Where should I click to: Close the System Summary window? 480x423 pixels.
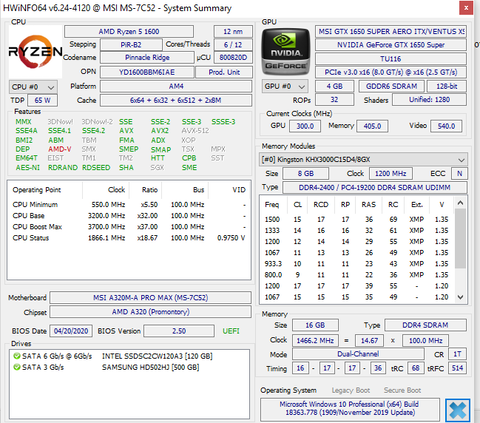[466, 8]
